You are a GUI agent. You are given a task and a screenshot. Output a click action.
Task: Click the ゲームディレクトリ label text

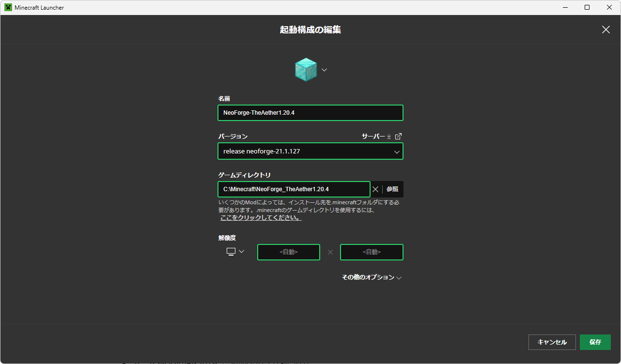[x=244, y=175]
